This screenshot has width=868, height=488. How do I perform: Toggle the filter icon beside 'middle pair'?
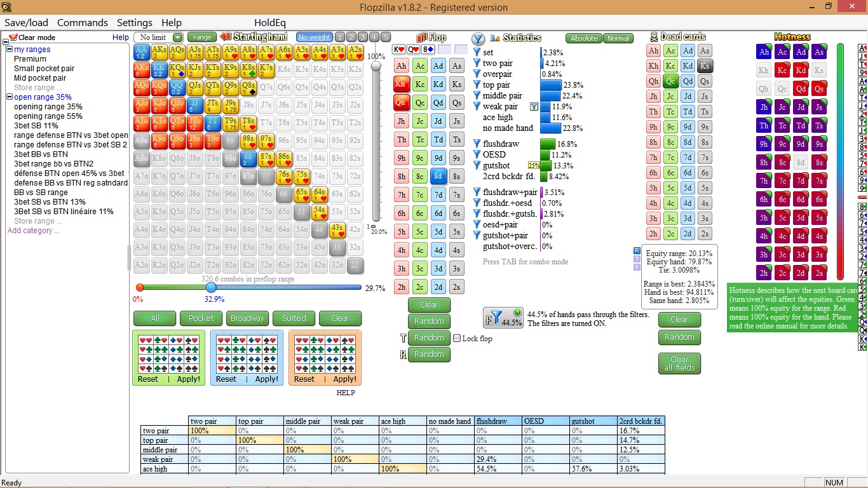477,96
